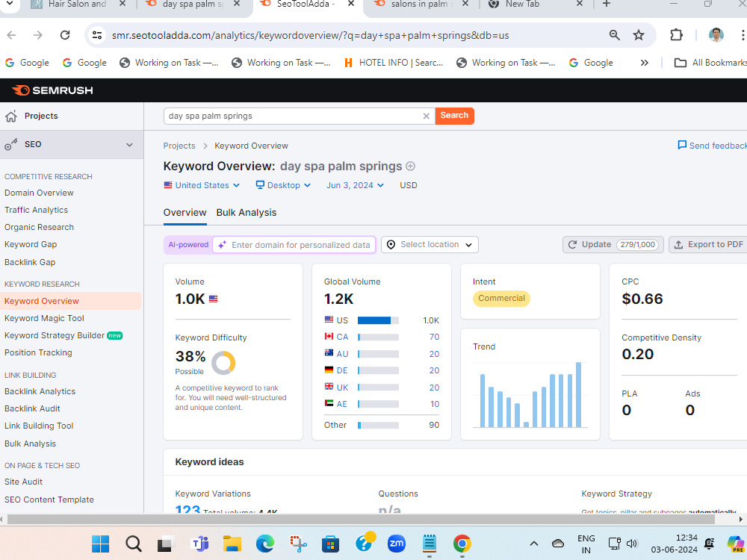This screenshot has width=747, height=560.
Task: Open Zoom app from taskbar
Action: pyautogui.click(x=397, y=544)
